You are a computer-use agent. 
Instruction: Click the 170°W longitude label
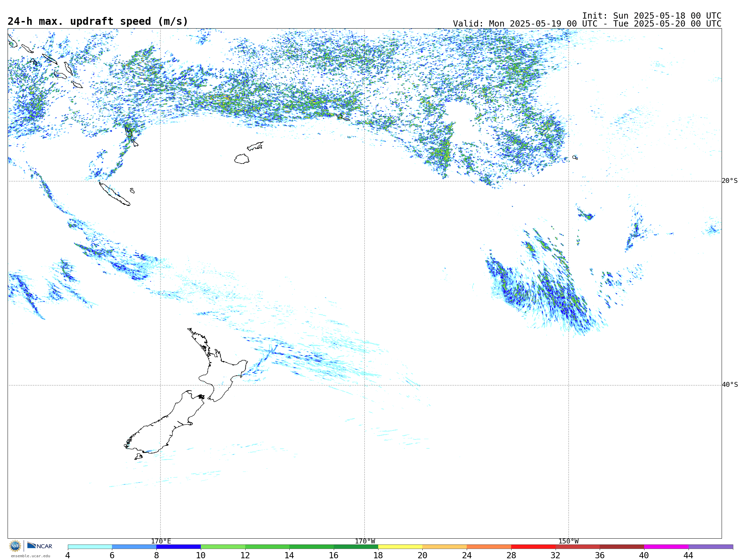[365, 541]
